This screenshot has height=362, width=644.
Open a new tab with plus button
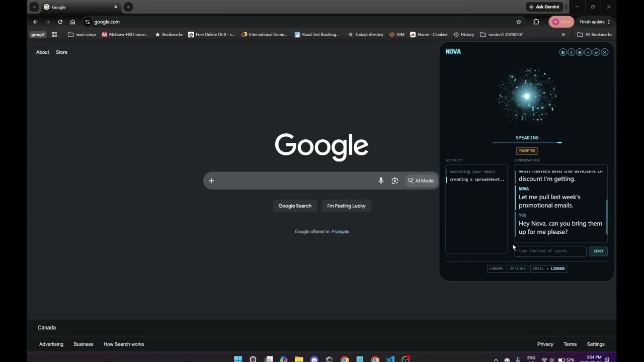(x=128, y=7)
